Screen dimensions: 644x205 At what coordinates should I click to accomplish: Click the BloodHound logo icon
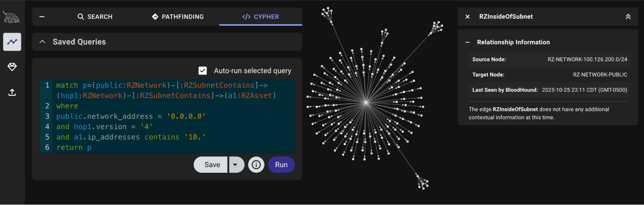click(11, 17)
